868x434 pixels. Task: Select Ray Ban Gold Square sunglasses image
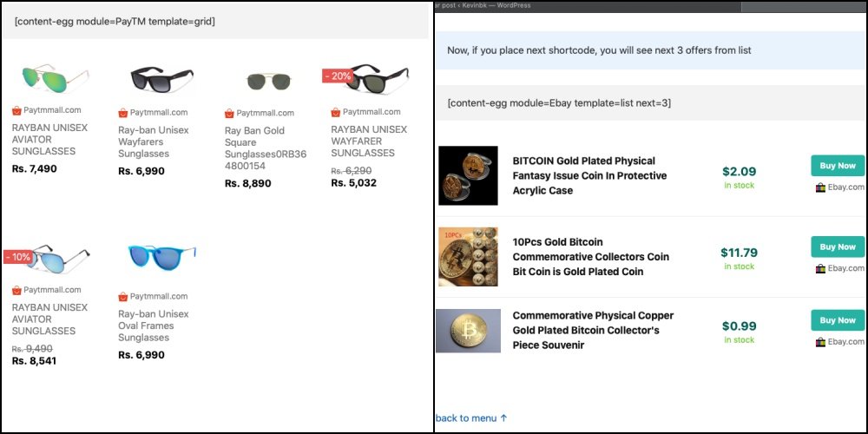266,82
